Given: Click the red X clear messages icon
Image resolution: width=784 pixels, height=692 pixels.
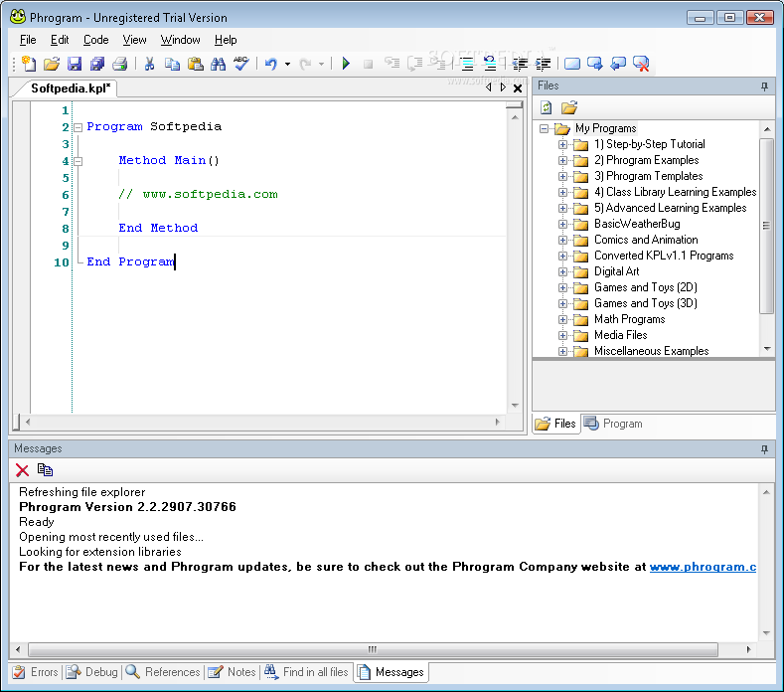Looking at the screenshot, I should 22,470.
